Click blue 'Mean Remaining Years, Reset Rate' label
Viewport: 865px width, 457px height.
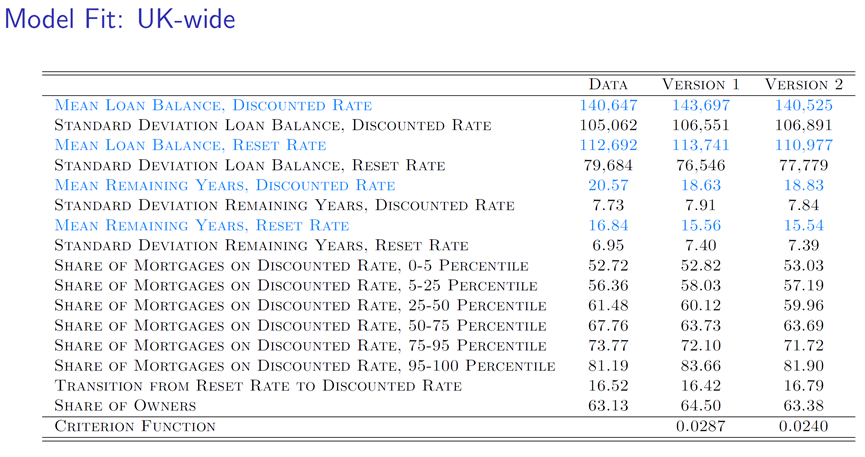pyautogui.click(x=201, y=226)
